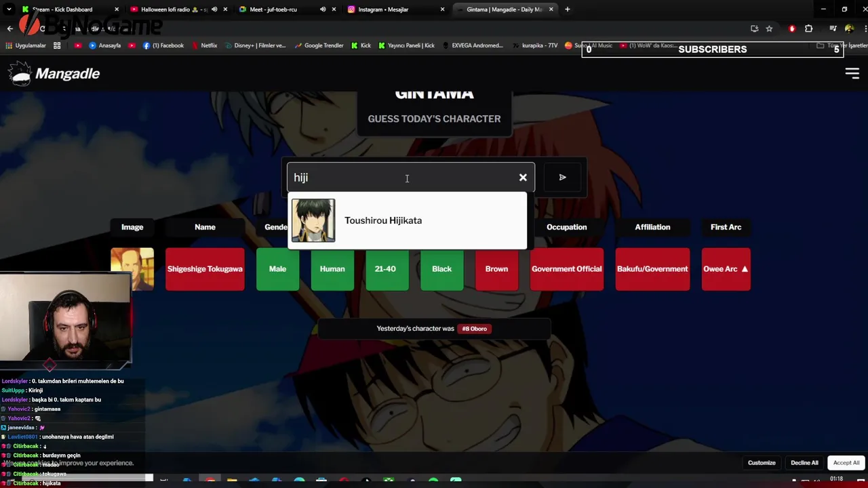The width and height of the screenshot is (868, 488).
Task: Click the Mangadle logo
Action: pyautogui.click(x=54, y=73)
